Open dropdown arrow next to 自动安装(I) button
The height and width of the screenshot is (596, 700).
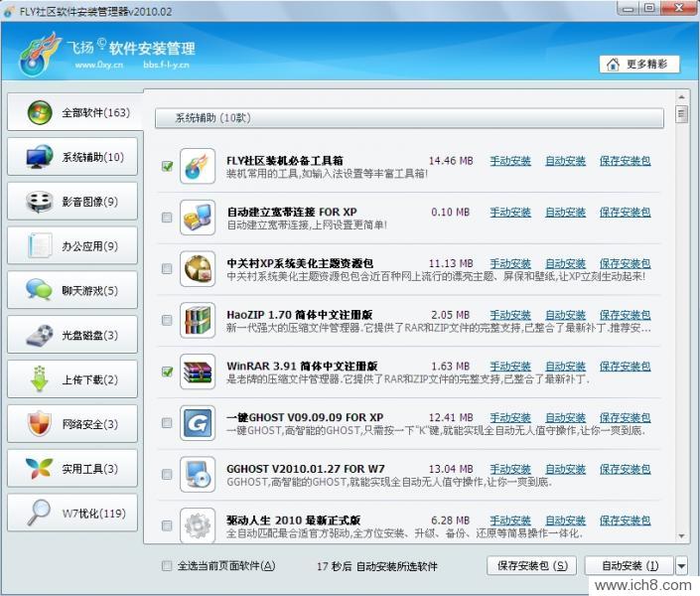(x=681, y=566)
